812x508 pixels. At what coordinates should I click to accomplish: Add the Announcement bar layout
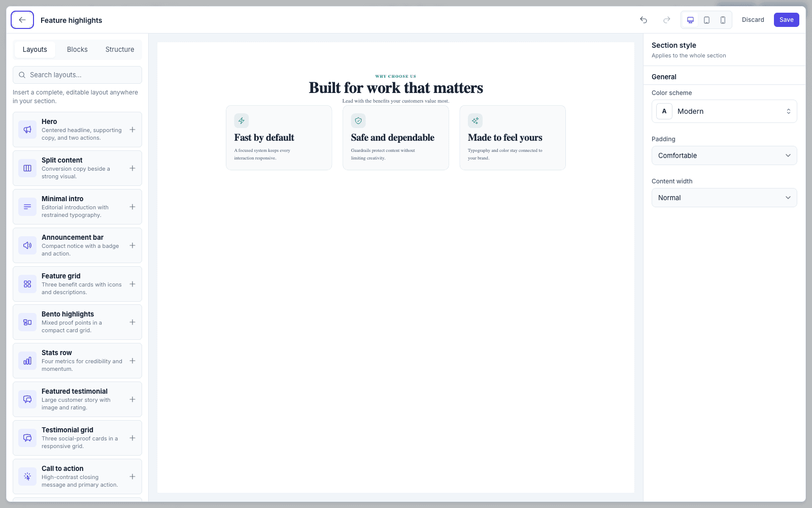(x=132, y=245)
